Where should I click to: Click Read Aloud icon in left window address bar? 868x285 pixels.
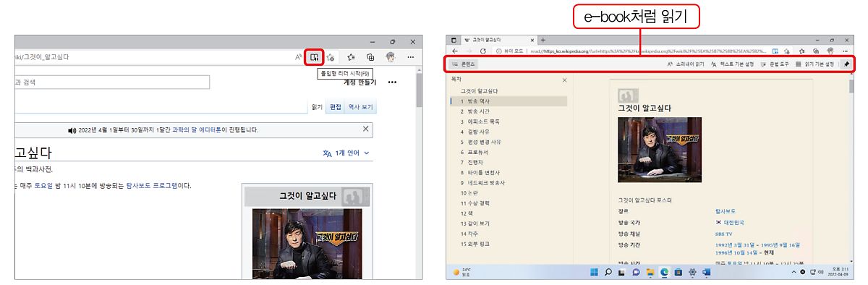[299, 56]
